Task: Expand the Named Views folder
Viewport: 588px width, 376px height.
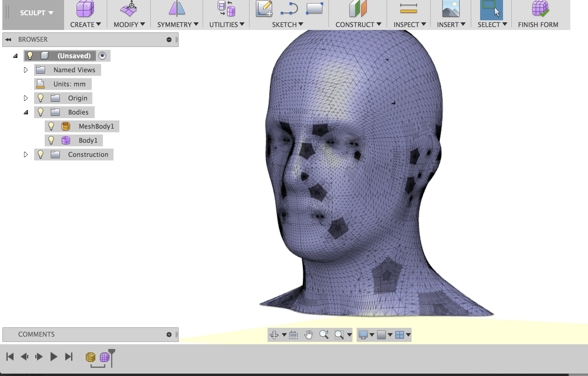Action: tap(26, 70)
